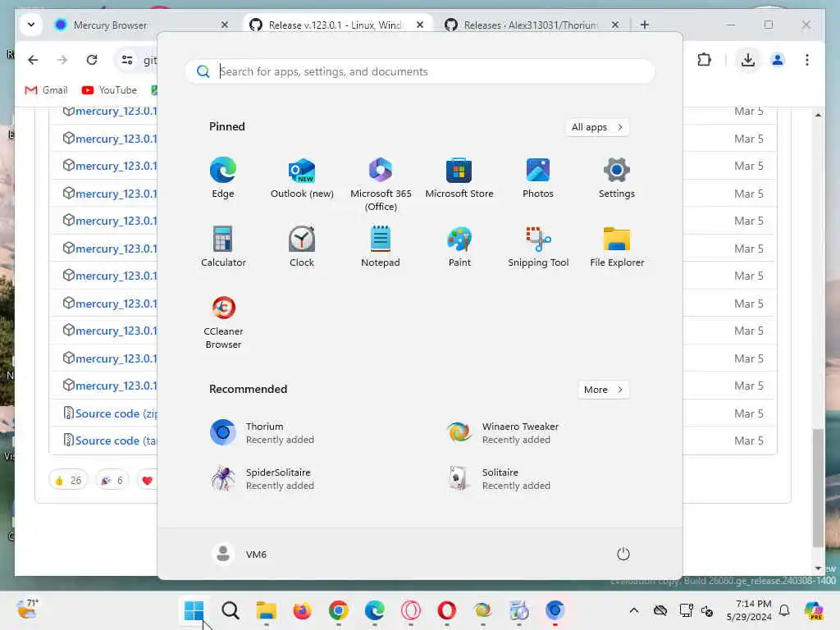Viewport: 840px width, 630px height.
Task: Open File Explorer on the taskbar
Action: click(x=267, y=610)
